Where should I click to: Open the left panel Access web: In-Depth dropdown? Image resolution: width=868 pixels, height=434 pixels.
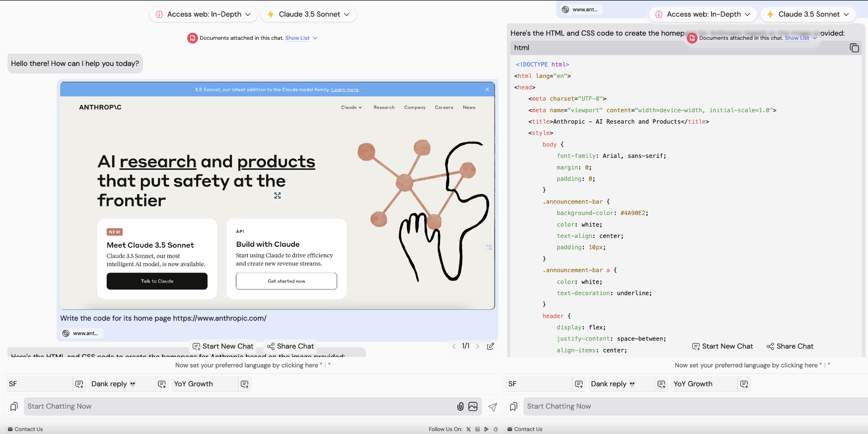click(203, 14)
